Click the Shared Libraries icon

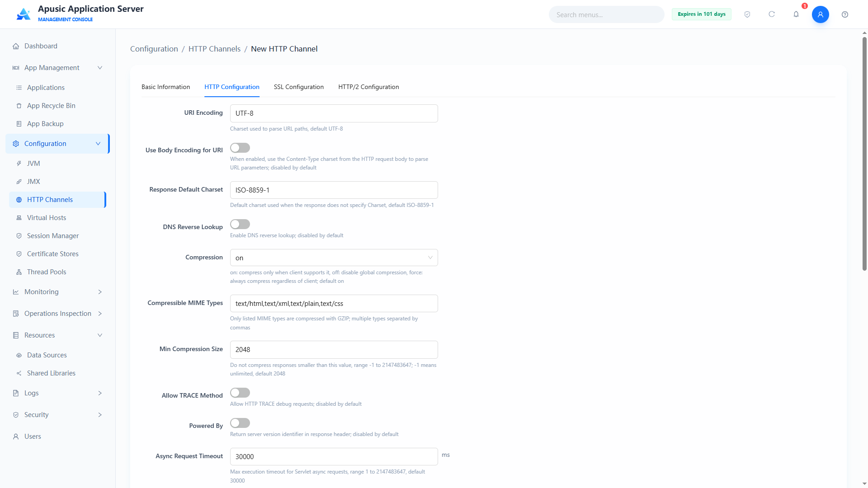pos(19,373)
